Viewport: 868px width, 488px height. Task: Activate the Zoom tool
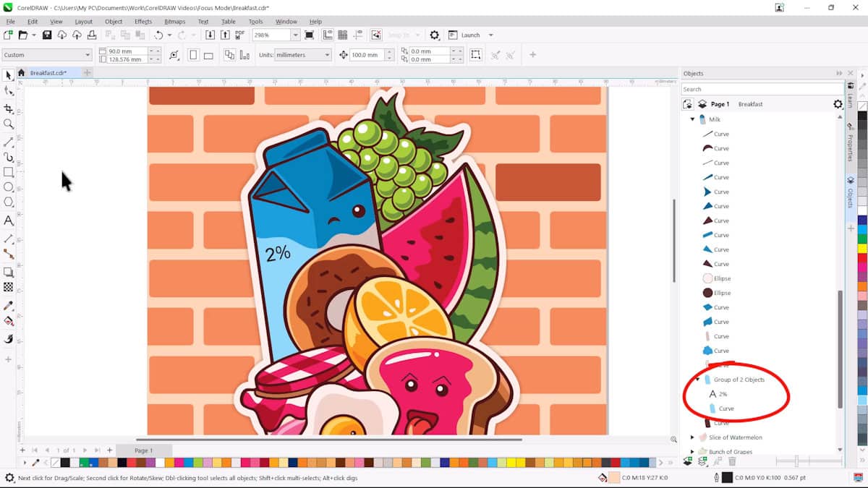click(9, 123)
